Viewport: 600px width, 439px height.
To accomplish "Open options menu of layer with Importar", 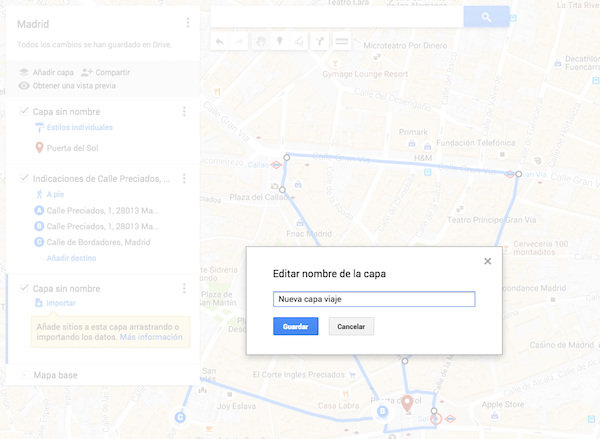I will 184,288.
